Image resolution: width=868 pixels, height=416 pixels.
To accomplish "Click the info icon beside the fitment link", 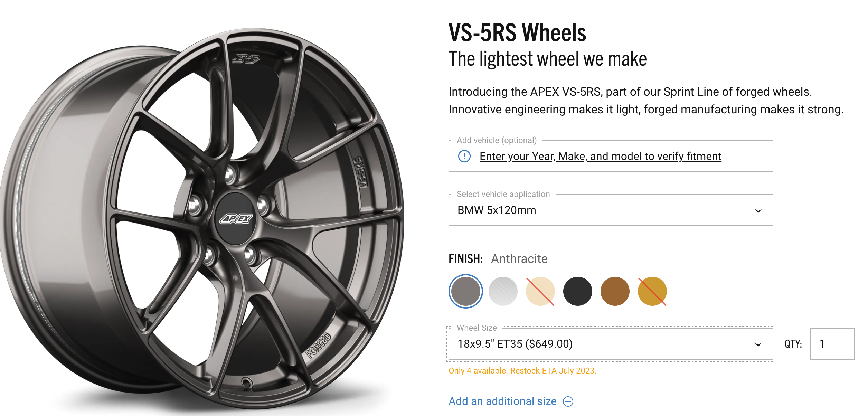I will tap(464, 156).
